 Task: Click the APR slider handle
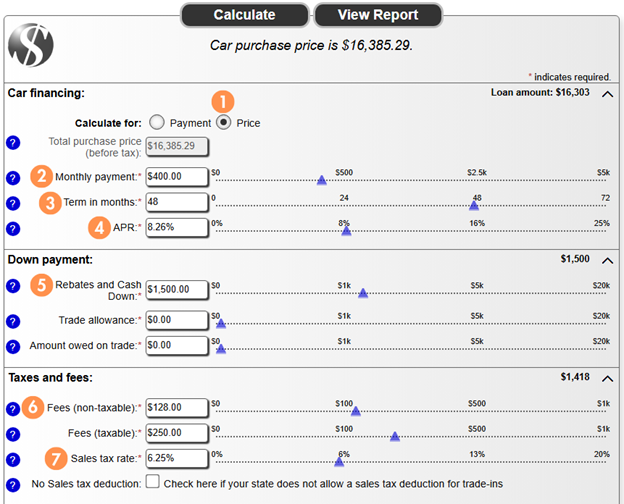point(346,230)
